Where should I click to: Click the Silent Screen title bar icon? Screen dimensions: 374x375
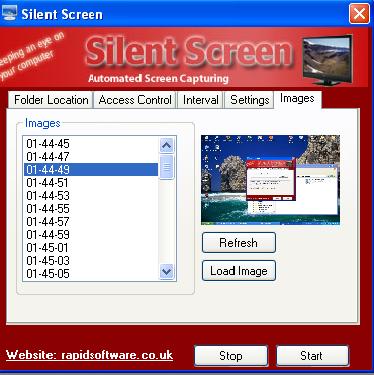[9, 14]
